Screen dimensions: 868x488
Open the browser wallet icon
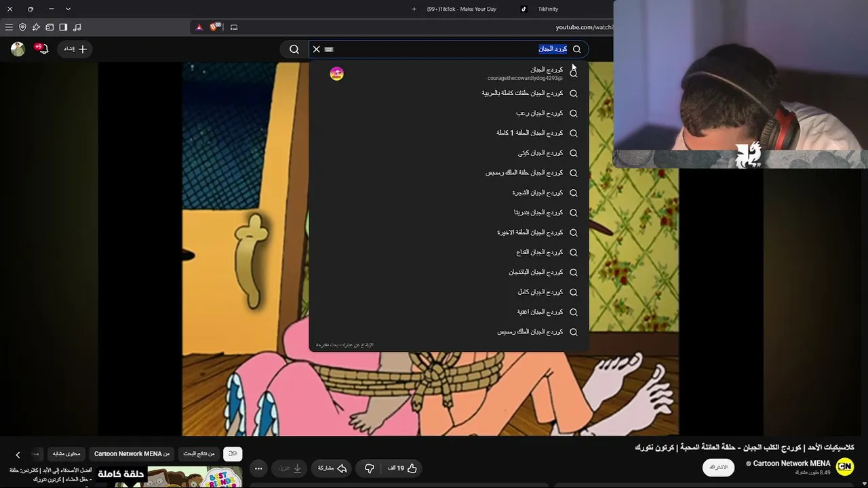tap(50, 27)
